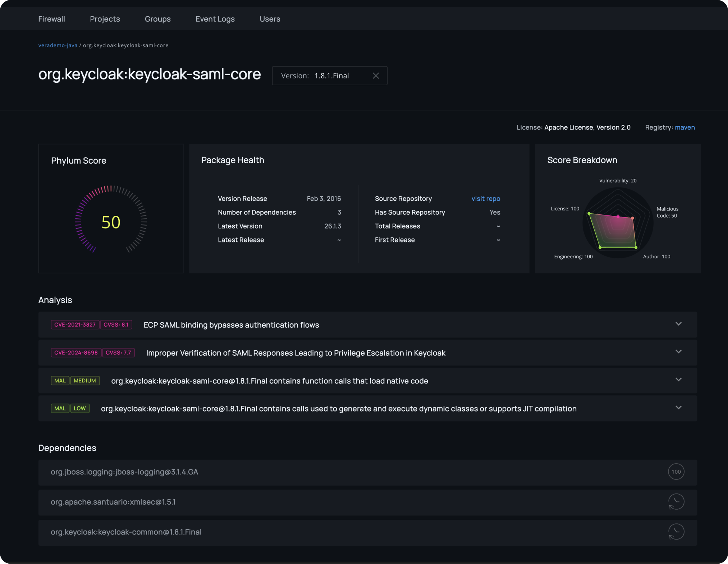This screenshot has height=564, width=728.
Task: Click the CVE-2021-3827 badge
Action: pyautogui.click(x=75, y=324)
